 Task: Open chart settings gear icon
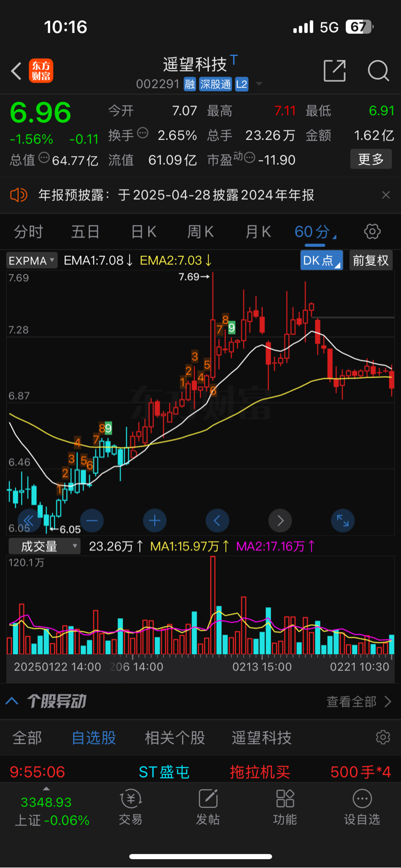(372, 231)
